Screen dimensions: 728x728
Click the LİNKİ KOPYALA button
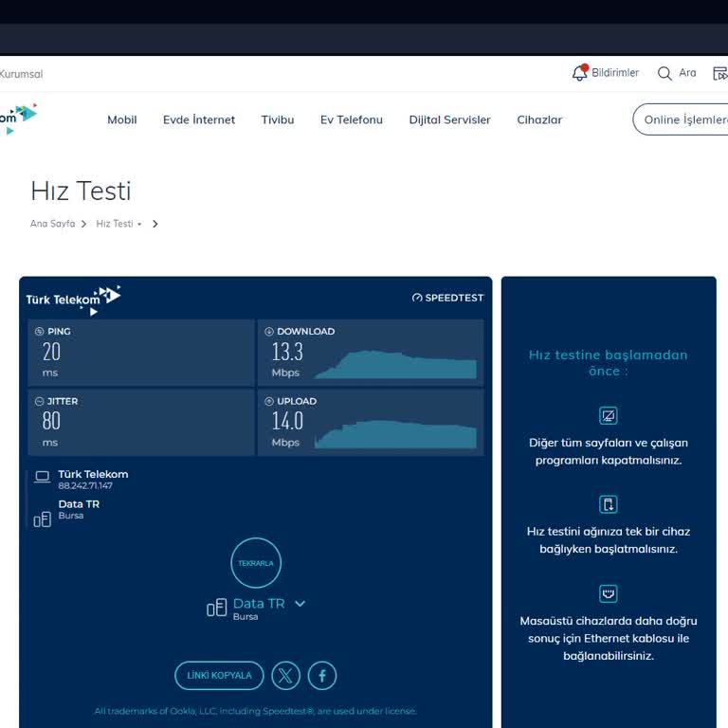pos(219,676)
